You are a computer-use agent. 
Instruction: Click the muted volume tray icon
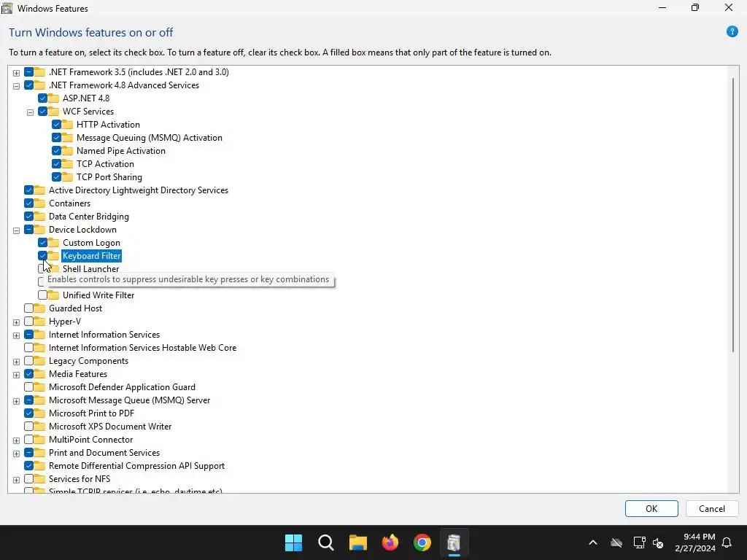click(659, 542)
